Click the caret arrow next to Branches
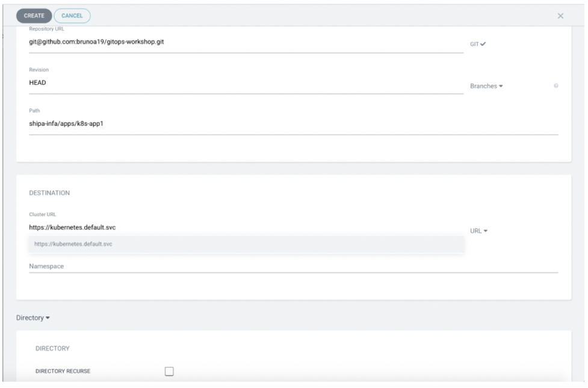 501,86
